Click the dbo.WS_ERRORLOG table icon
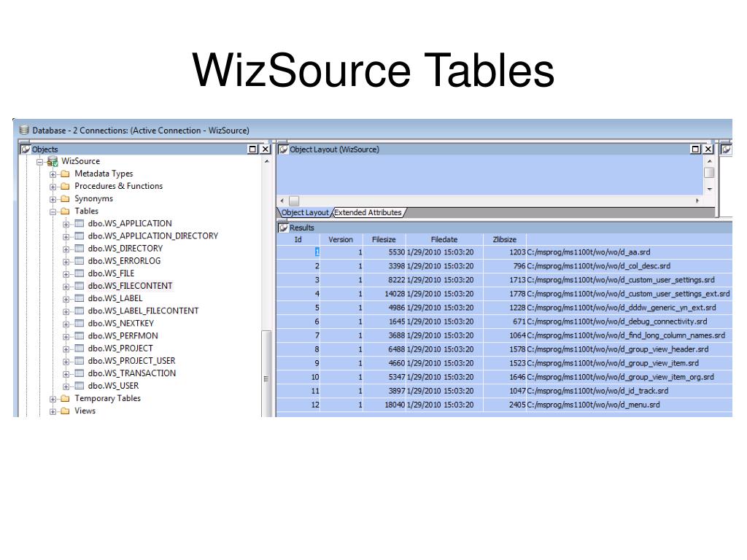 [x=79, y=261]
